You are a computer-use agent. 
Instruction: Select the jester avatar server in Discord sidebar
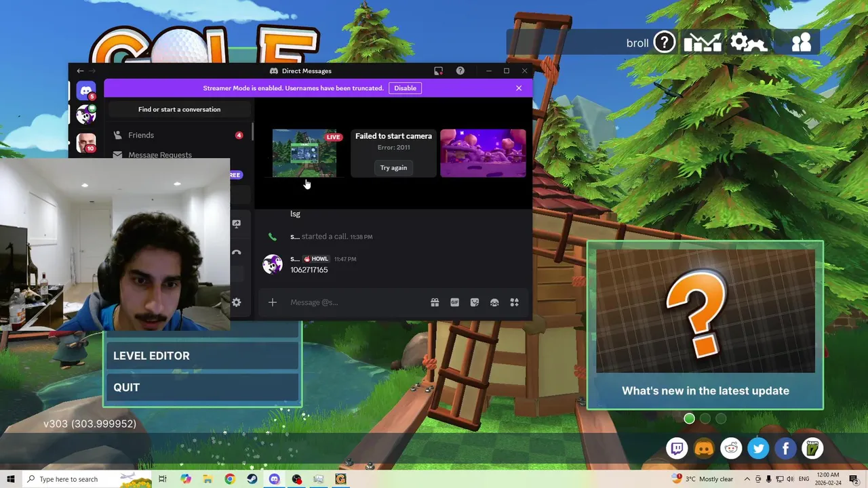tap(86, 115)
